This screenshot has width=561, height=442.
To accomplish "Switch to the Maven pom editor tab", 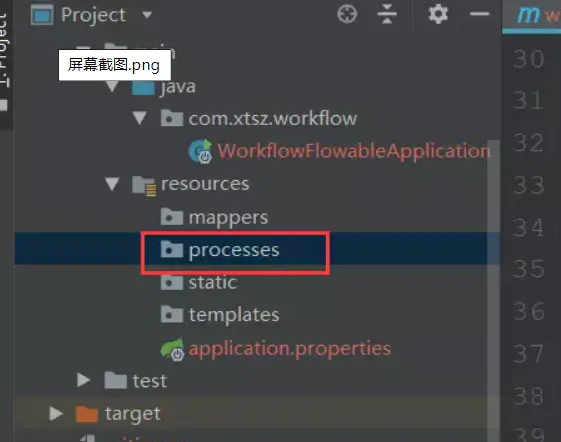I will tap(532, 16).
